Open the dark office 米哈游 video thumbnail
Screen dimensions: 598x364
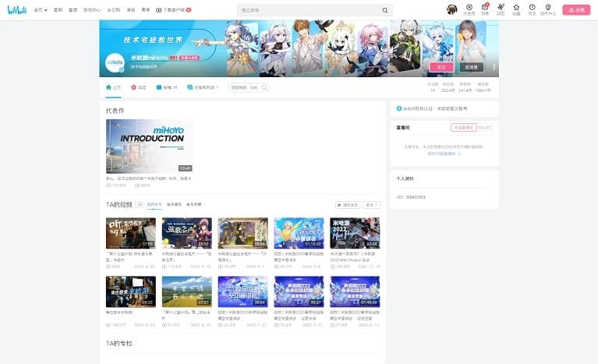tap(131, 292)
